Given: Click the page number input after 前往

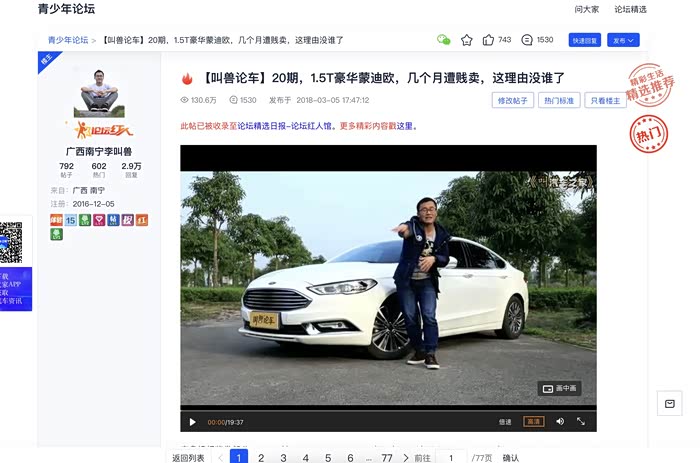Looking at the screenshot, I should [451, 458].
